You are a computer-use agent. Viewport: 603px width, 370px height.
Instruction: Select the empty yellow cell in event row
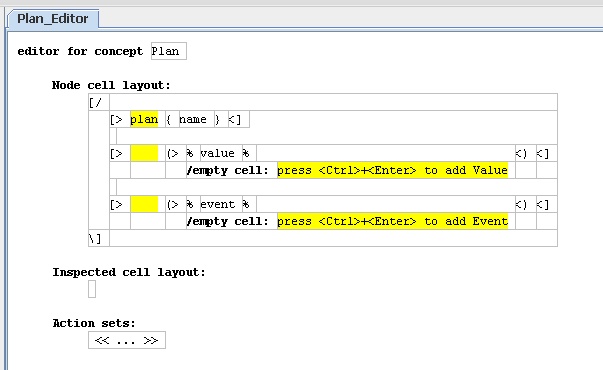[144, 204]
